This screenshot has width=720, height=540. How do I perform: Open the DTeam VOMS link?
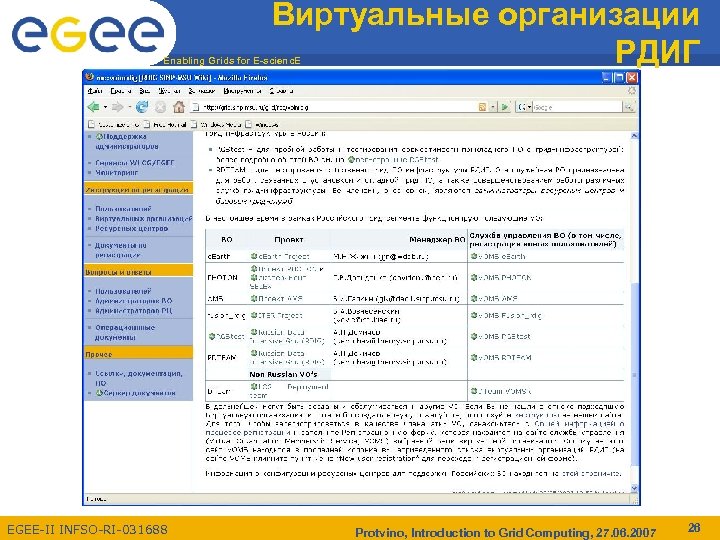tap(501, 391)
